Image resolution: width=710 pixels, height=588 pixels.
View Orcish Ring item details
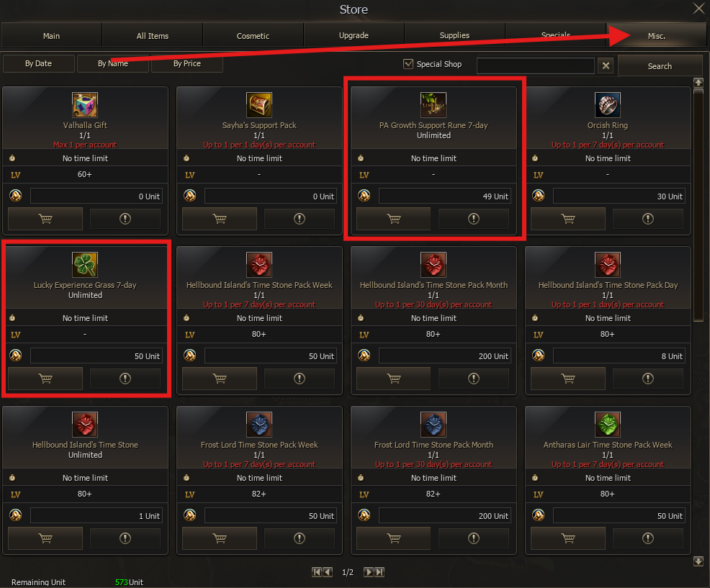[648, 219]
